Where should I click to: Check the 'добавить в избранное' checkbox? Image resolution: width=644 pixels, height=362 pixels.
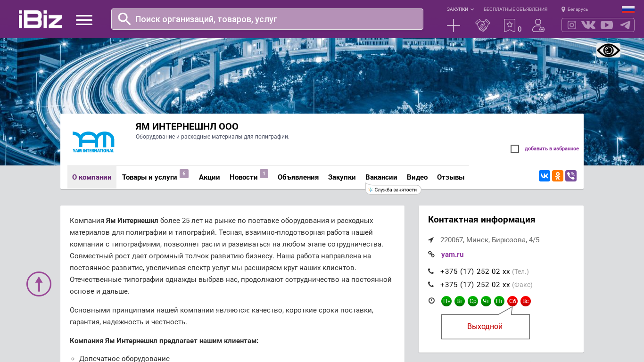(x=515, y=149)
